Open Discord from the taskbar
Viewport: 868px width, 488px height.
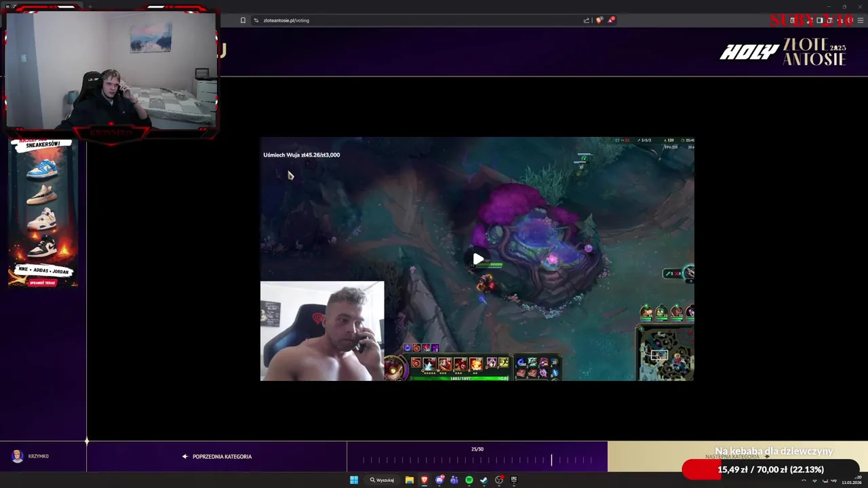(x=440, y=480)
